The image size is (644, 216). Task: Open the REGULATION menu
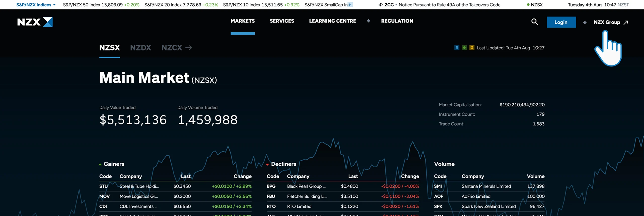tap(397, 21)
